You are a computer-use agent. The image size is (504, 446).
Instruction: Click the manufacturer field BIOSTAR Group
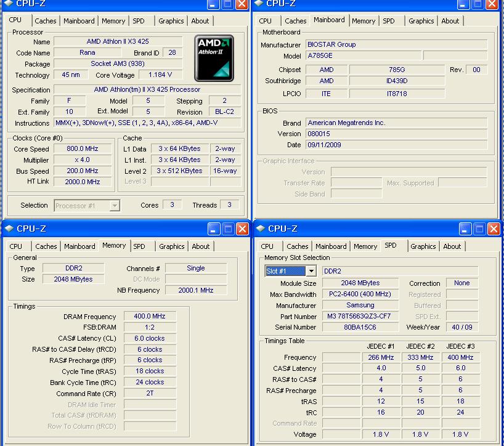(x=396, y=44)
